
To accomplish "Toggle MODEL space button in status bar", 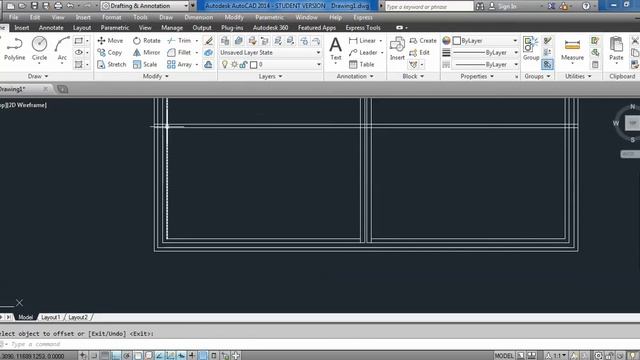I will 504,356.
